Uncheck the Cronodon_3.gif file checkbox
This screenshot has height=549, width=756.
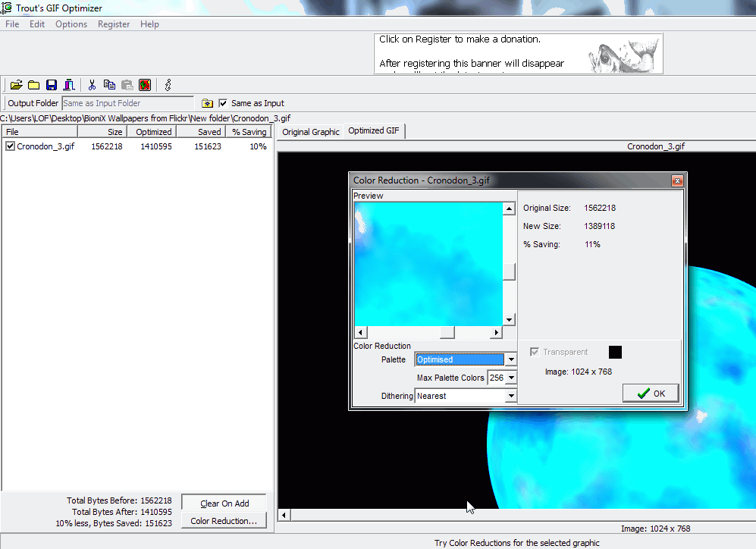pyautogui.click(x=10, y=146)
